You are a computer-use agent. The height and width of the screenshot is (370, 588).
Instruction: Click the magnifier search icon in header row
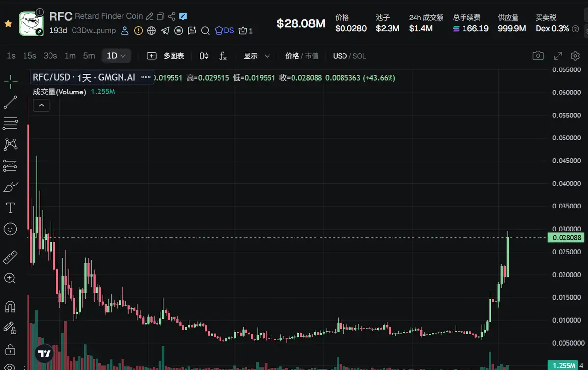click(206, 31)
